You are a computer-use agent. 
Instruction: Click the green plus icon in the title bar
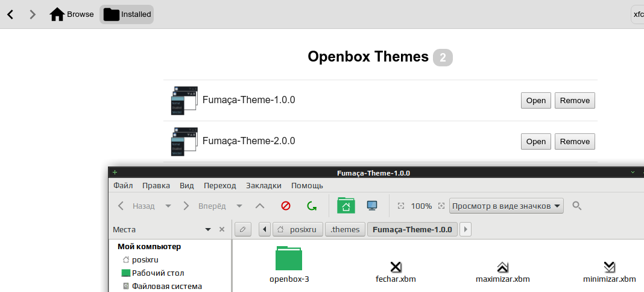click(x=115, y=172)
